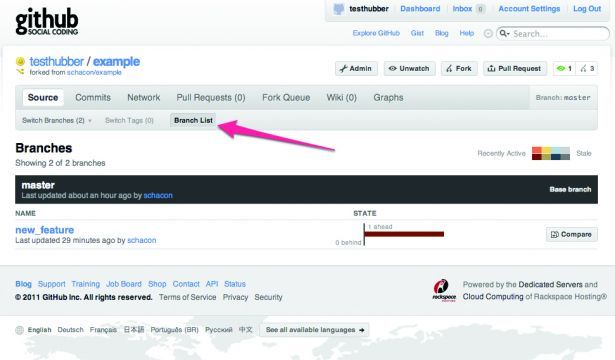The height and width of the screenshot is (360, 615).
Task: Click the testhubber avatar icon in header
Action: click(338, 9)
